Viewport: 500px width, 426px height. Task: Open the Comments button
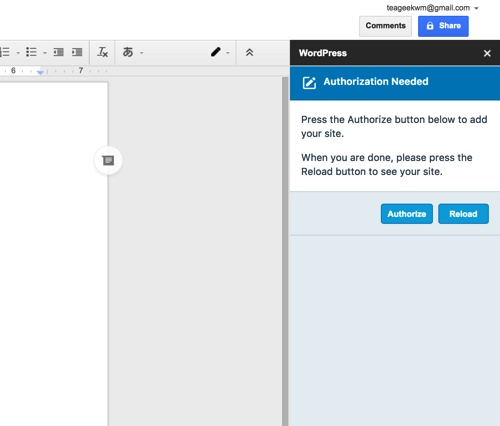click(385, 26)
